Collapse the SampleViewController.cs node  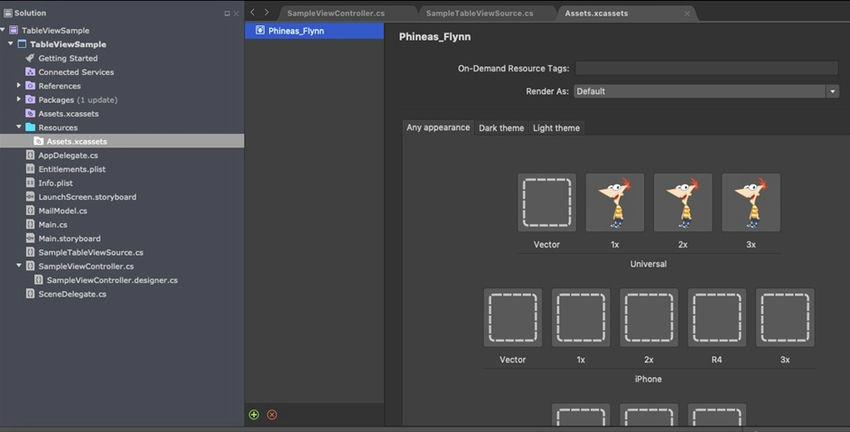[19, 266]
